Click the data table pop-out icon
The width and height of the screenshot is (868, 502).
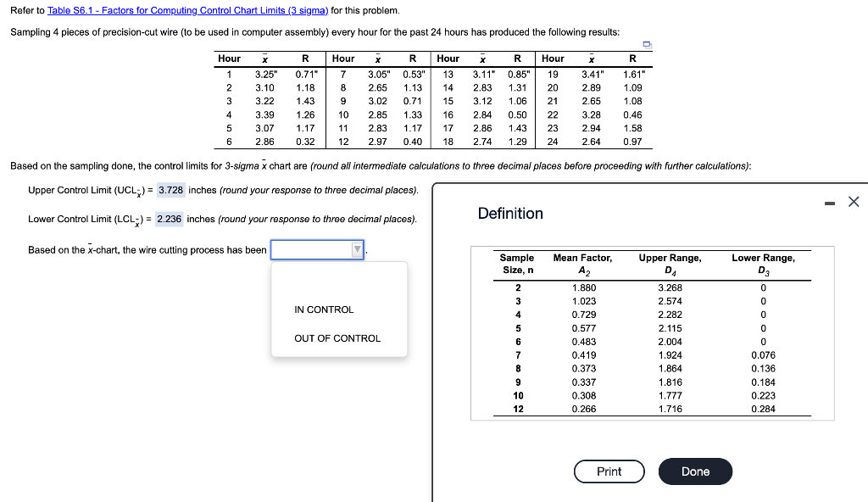(x=647, y=44)
